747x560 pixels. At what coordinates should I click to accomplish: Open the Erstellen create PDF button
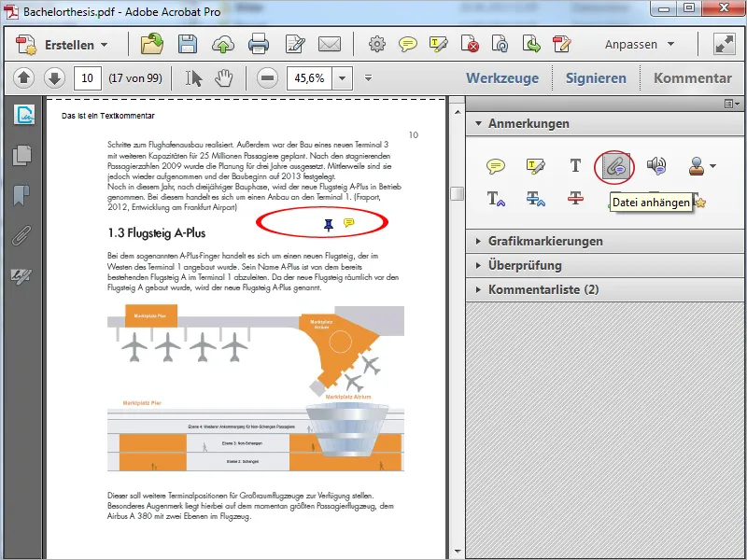[62, 45]
